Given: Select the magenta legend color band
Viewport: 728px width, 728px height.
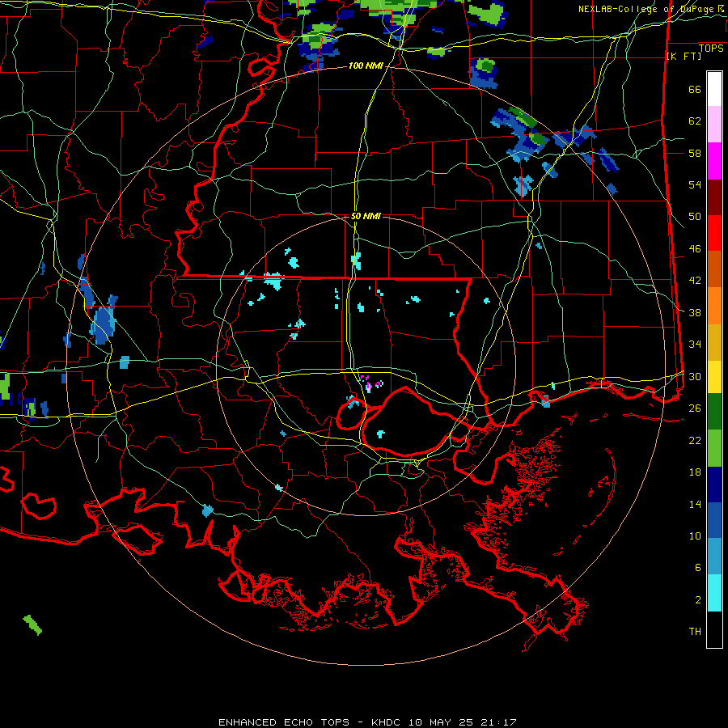Looking at the screenshot, I should (x=714, y=161).
